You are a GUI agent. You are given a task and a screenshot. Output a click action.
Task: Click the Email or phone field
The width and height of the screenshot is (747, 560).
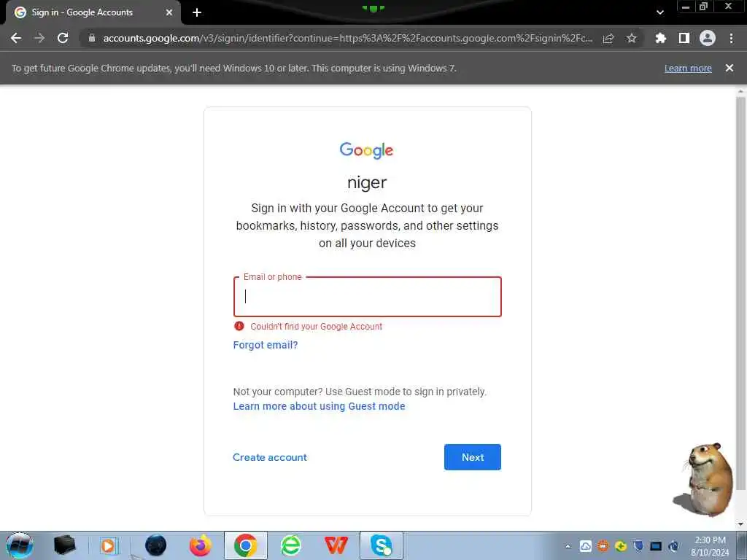(x=368, y=297)
